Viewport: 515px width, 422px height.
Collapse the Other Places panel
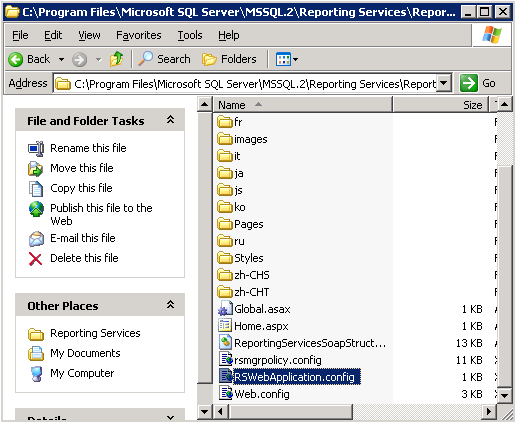pos(170,304)
